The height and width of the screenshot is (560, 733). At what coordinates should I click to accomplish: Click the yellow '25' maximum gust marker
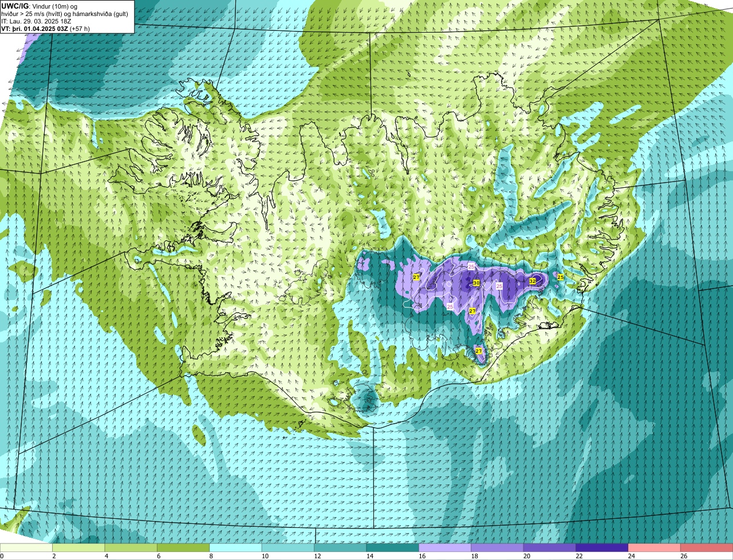pyautogui.click(x=561, y=277)
